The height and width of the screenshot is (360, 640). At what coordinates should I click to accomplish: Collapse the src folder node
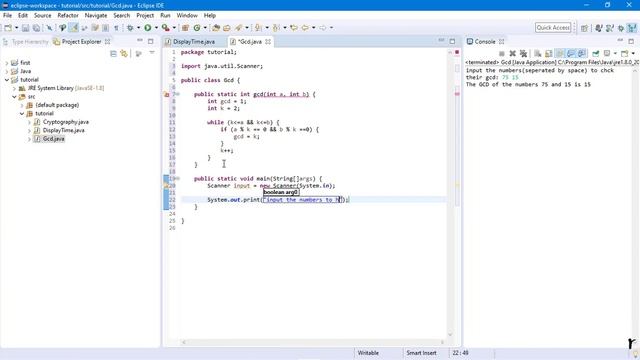[14, 97]
